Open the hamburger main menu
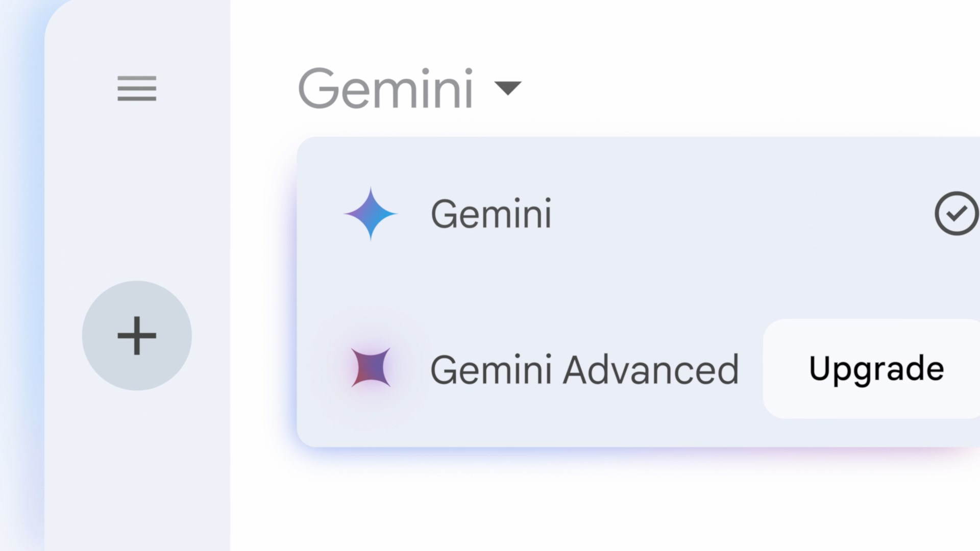Screen dimensions: 980x551 coord(137,88)
